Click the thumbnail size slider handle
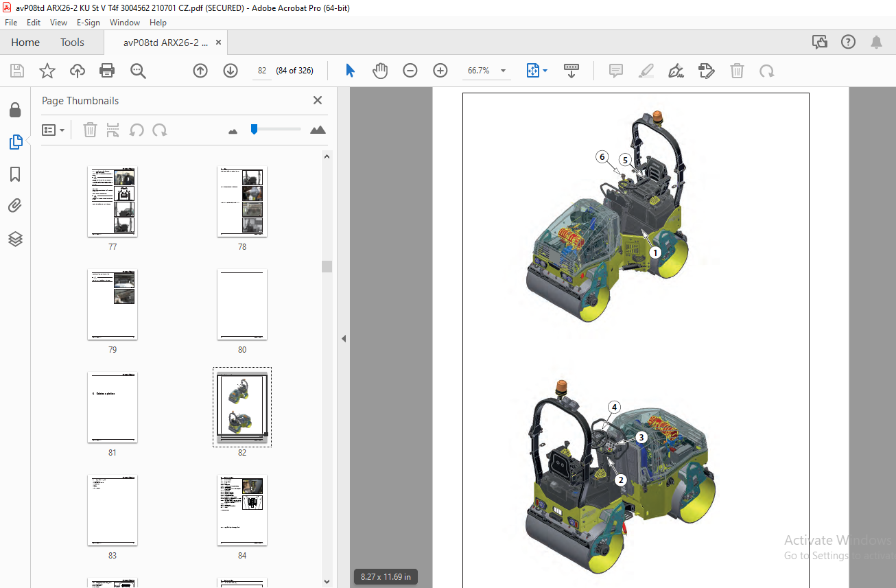The image size is (896, 588). [254, 129]
